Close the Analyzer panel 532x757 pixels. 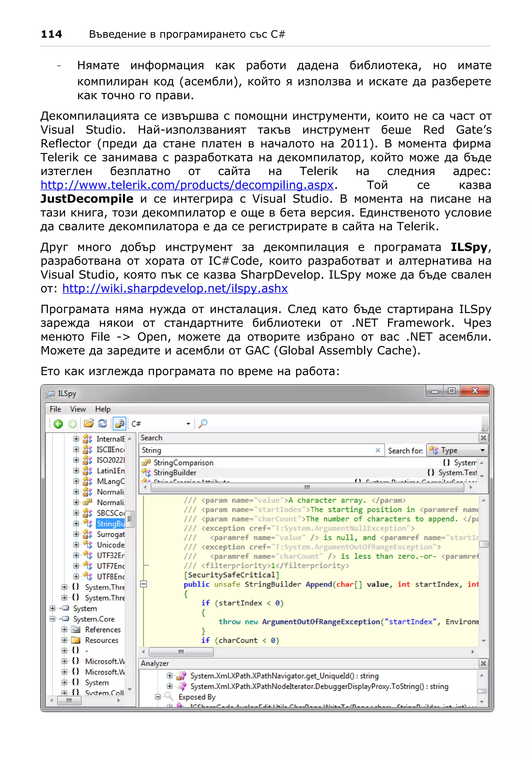pyautogui.click(x=483, y=663)
